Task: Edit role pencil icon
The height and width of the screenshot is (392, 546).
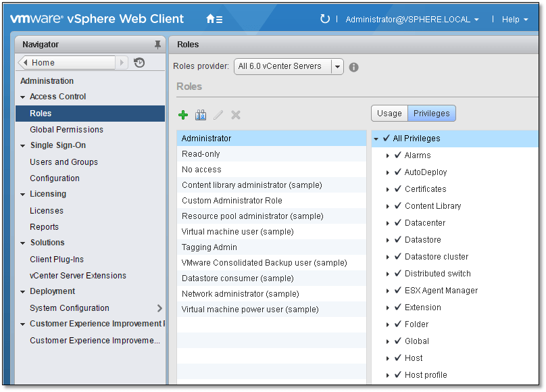Action: click(218, 115)
